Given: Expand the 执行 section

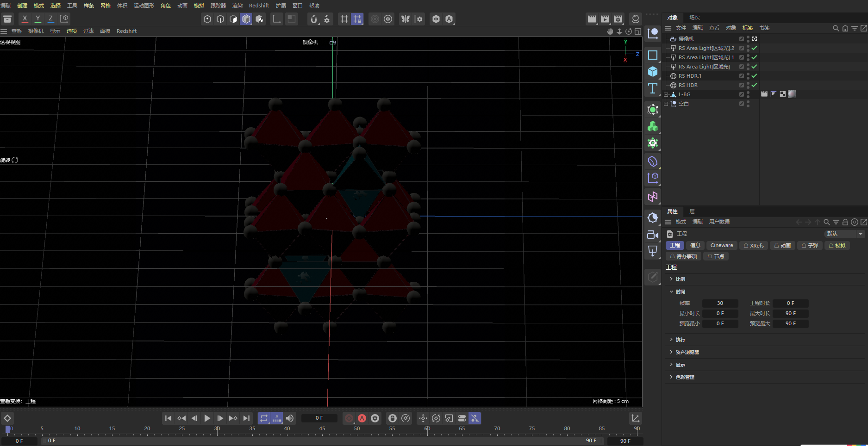Looking at the screenshot, I should (x=671, y=340).
